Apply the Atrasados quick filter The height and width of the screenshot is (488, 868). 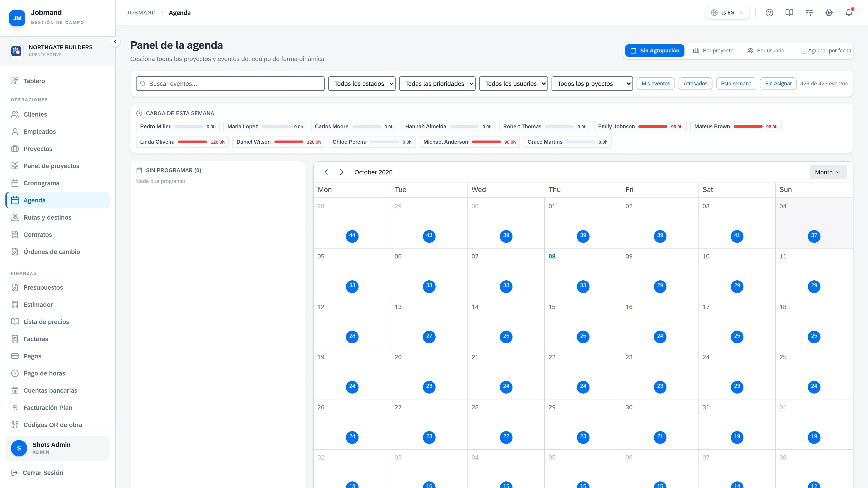point(695,84)
